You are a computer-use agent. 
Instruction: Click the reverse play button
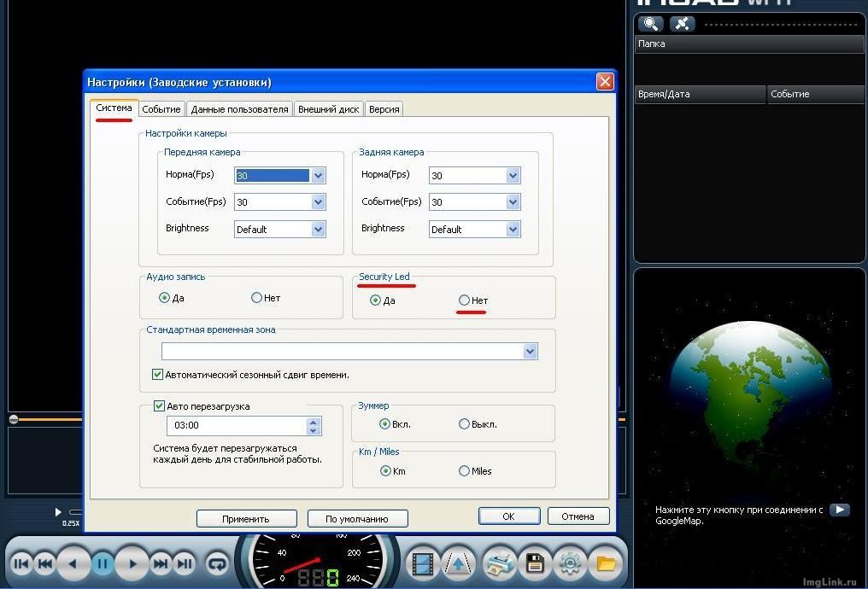(73, 563)
